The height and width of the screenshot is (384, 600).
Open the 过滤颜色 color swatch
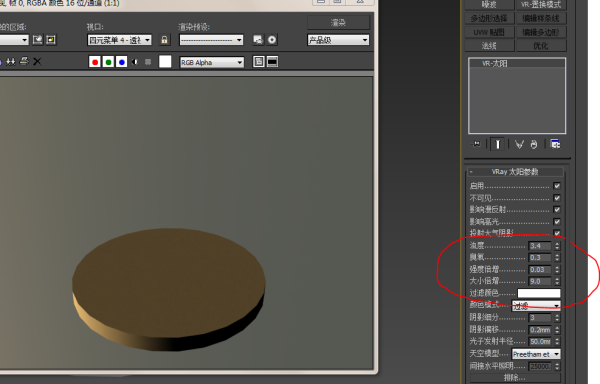(539, 293)
